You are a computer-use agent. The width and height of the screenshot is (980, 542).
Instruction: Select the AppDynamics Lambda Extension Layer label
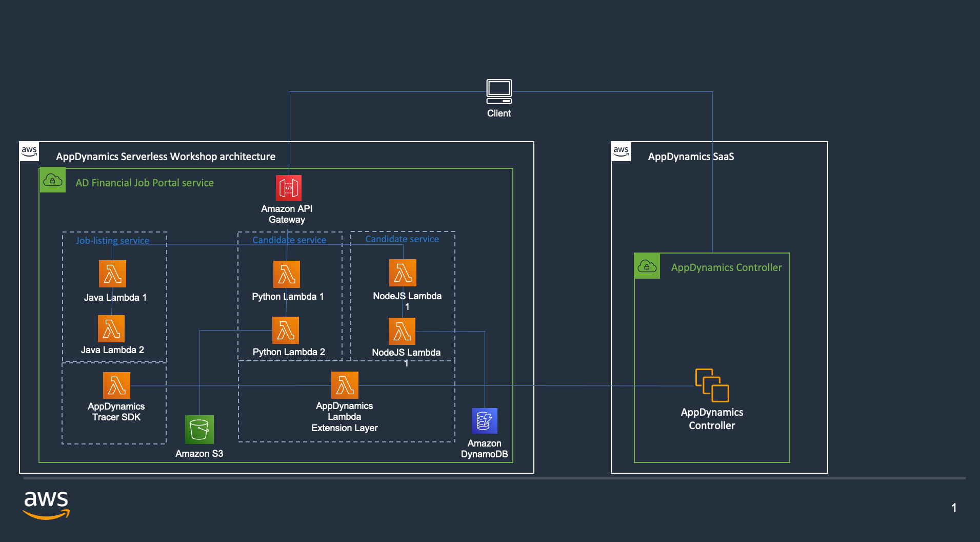[345, 417]
